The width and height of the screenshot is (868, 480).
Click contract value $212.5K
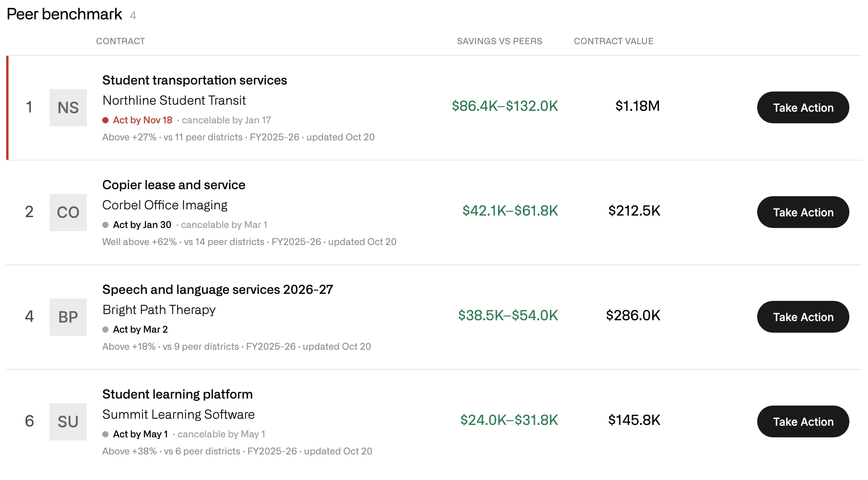coord(634,211)
